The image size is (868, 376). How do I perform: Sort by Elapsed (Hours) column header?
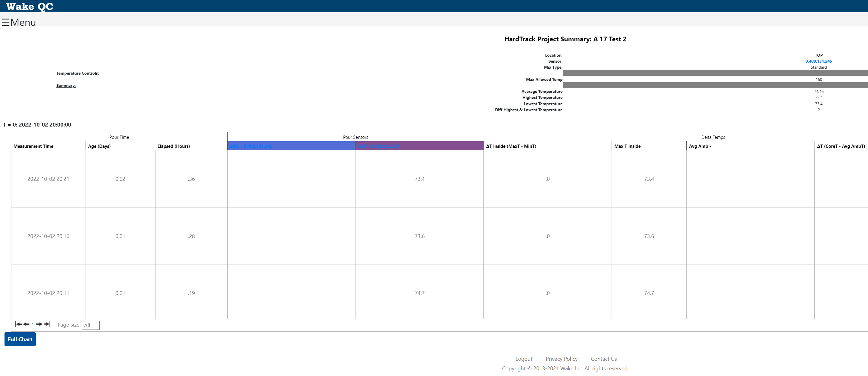point(174,146)
